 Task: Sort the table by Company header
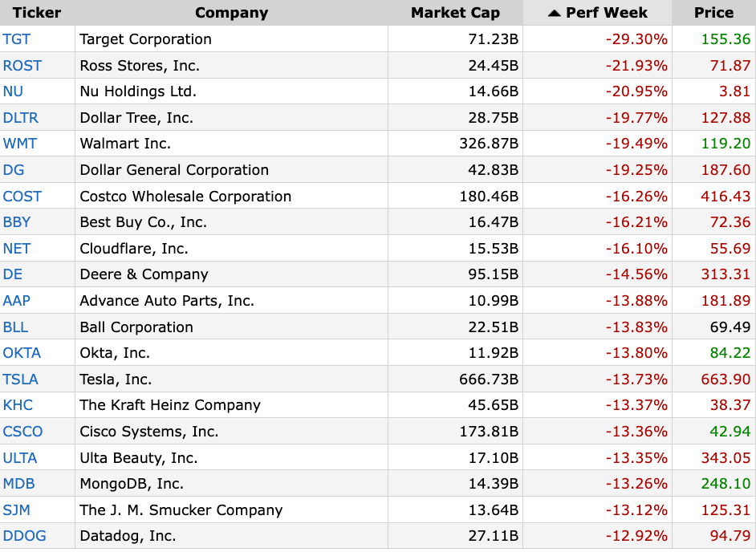[x=231, y=13]
